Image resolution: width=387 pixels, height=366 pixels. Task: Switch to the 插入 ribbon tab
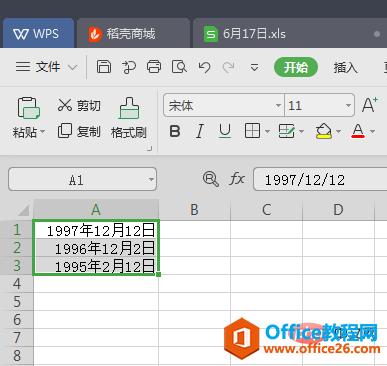click(346, 68)
